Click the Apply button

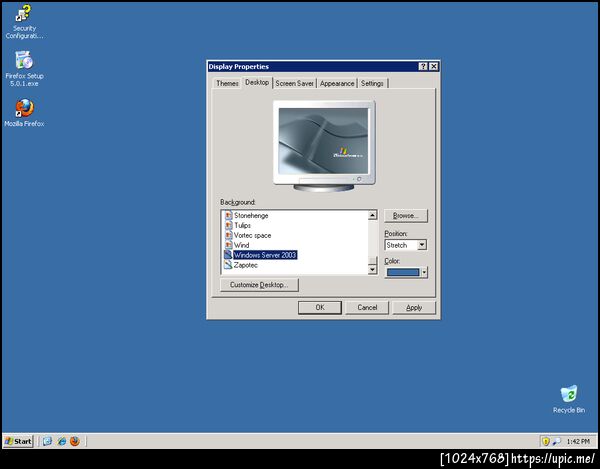(414, 308)
